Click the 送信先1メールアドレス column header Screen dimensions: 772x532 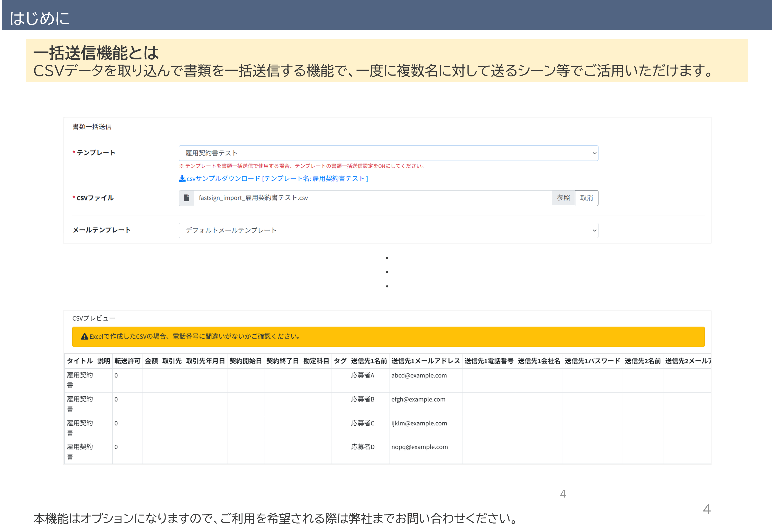(x=425, y=361)
